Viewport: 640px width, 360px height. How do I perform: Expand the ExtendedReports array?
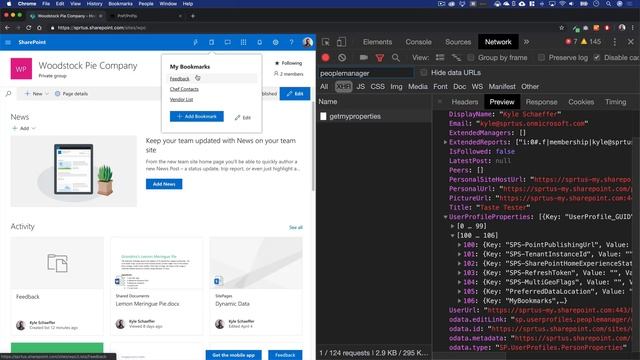pyautogui.click(x=445, y=142)
